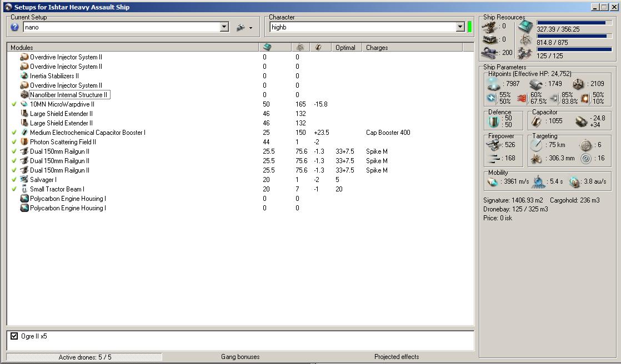Toggle active checkmark for first Dual 150mm Railgun II
This screenshot has height=364, width=621.
click(x=14, y=151)
